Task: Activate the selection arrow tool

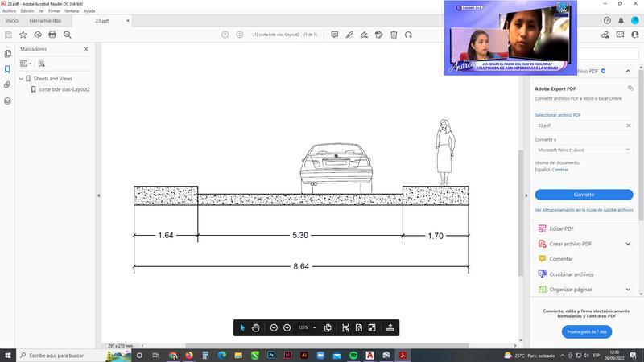Action: click(x=242, y=327)
